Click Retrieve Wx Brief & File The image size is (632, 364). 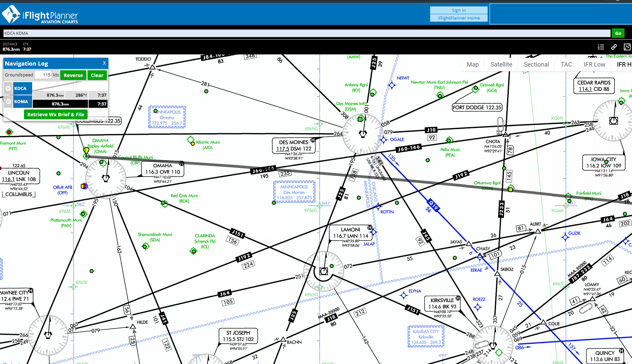(x=56, y=115)
